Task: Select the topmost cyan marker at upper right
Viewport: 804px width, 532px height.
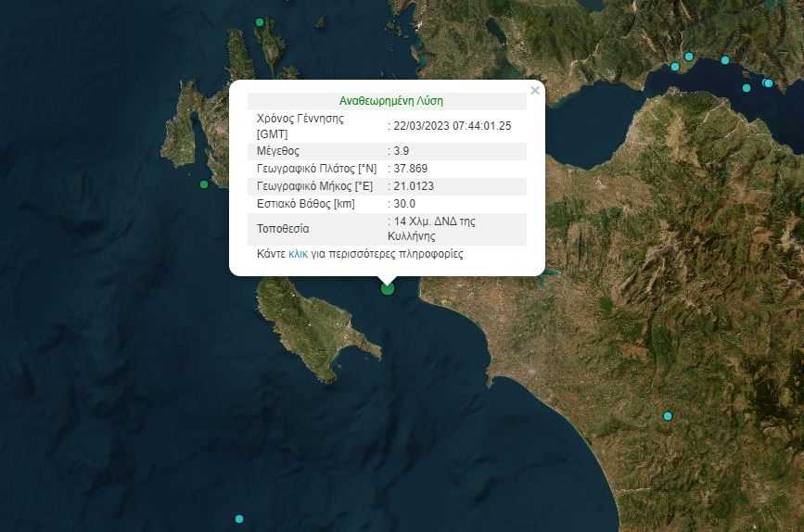Action: click(x=689, y=57)
